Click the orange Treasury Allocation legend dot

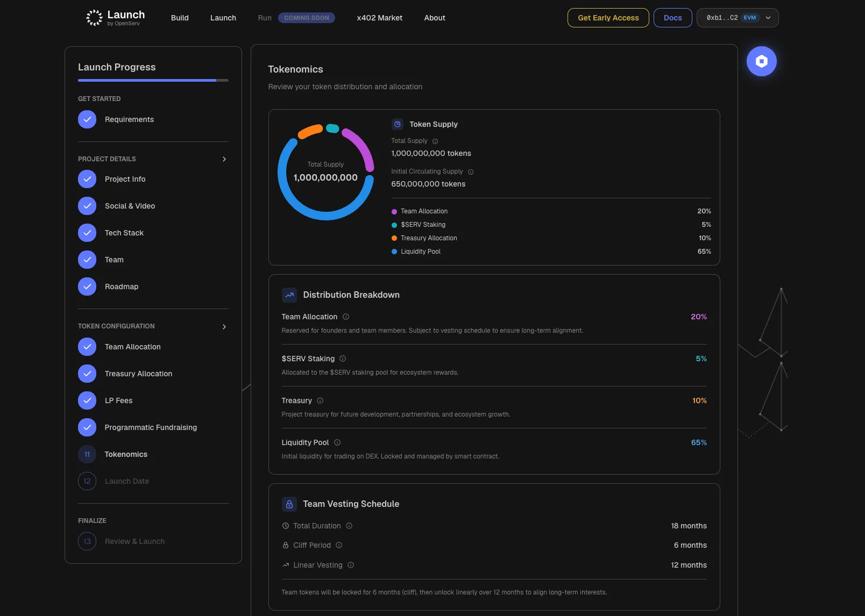pyautogui.click(x=394, y=238)
